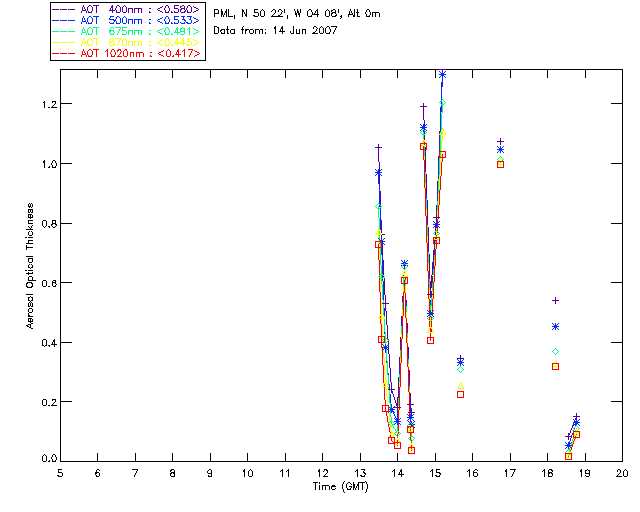Click the x-axis tick label '13'
Screen dimensions: 640x512
[360, 473]
